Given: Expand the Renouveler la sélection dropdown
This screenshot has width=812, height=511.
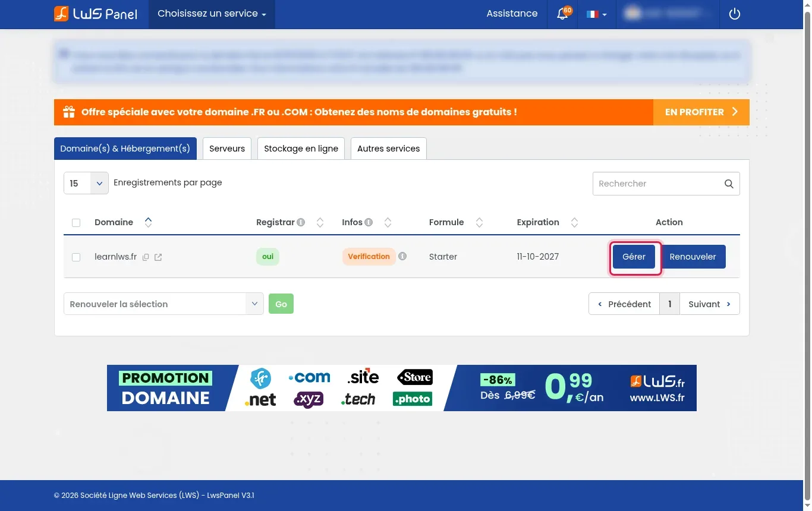Looking at the screenshot, I should (x=163, y=304).
